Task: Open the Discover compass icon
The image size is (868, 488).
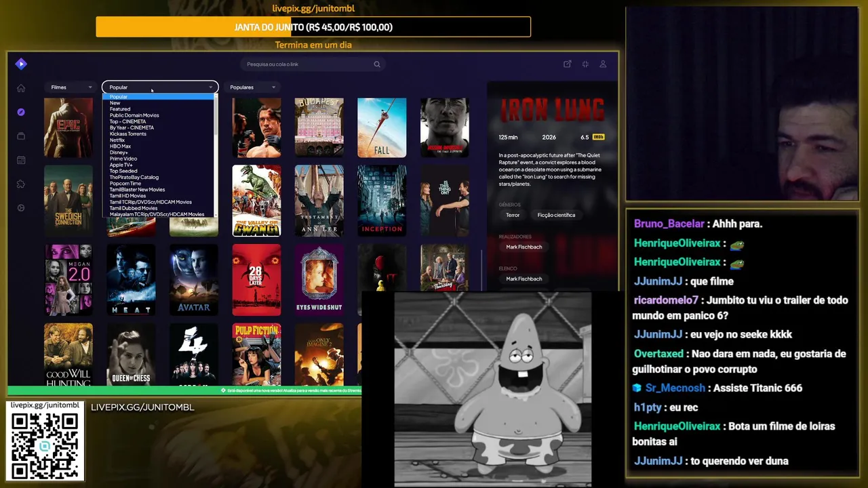Action: tap(21, 112)
